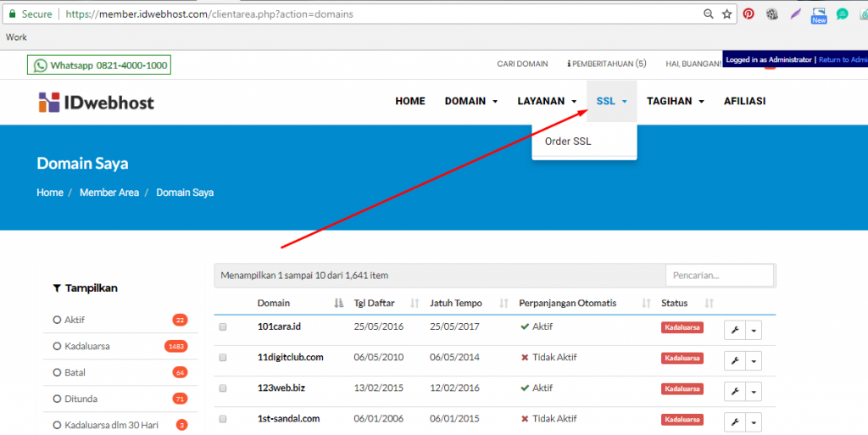
Task: Select checkbox for 101cara.id
Action: click(x=223, y=327)
